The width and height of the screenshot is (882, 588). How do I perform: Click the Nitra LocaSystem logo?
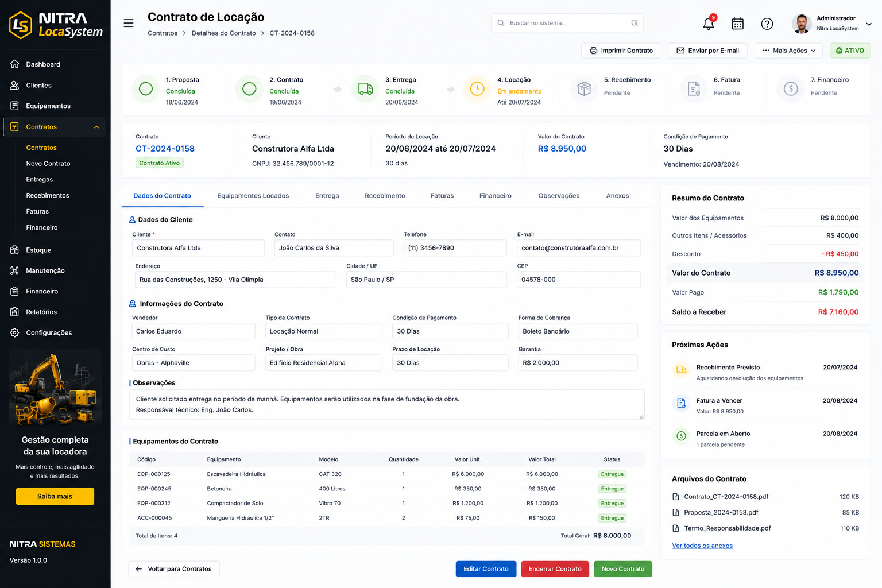click(56, 25)
